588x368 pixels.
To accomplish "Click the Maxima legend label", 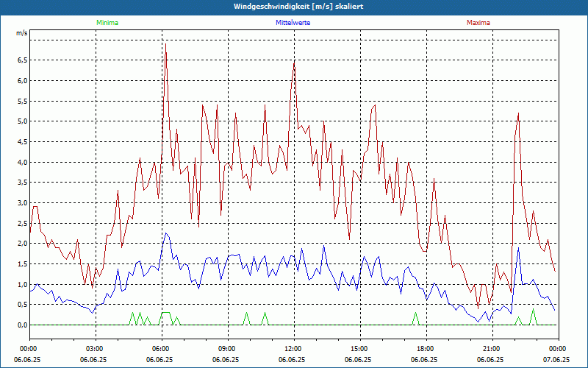I will pyautogui.click(x=478, y=23).
